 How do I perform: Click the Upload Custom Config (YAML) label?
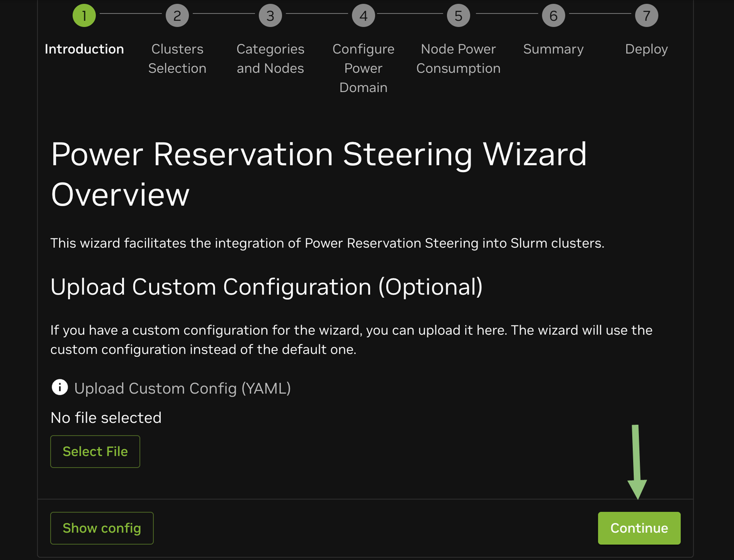click(182, 388)
